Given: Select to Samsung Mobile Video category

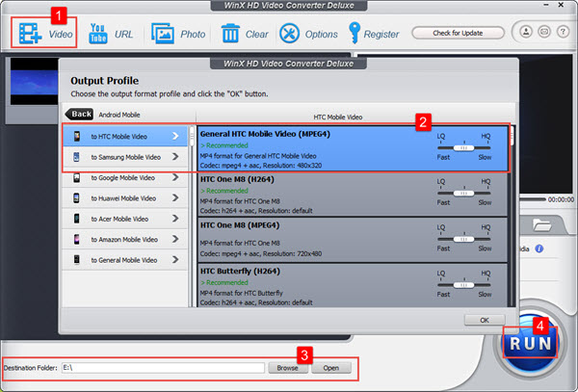Looking at the screenshot, I should click(x=125, y=157).
